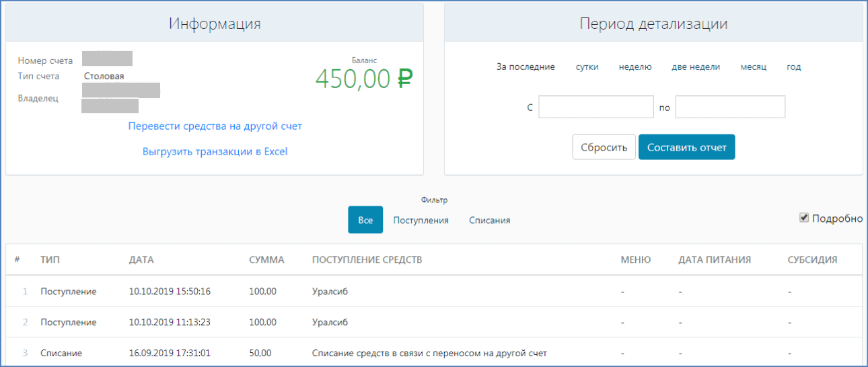The image size is (868, 367).
Task: Choose the неделю period option
Action: [635, 67]
